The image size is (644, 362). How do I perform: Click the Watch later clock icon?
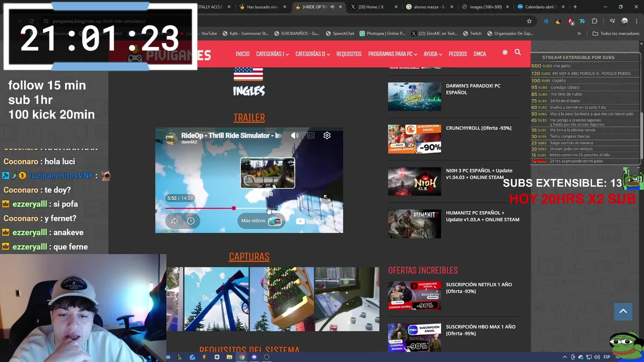pos(191,221)
